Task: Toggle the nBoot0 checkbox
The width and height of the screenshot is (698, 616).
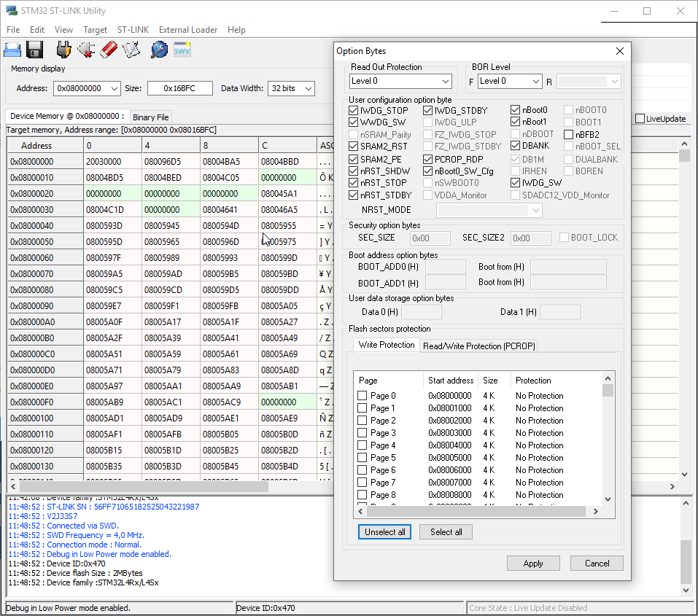Action: [516, 109]
